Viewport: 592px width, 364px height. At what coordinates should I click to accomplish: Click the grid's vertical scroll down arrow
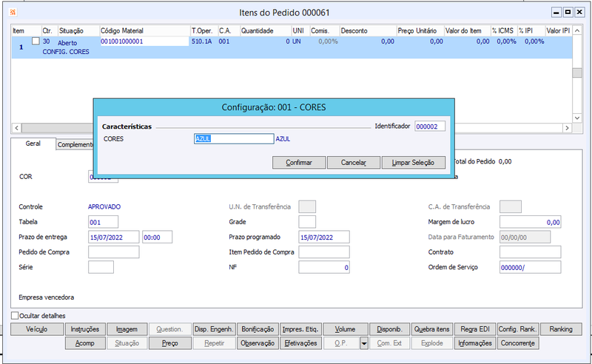[577, 118]
